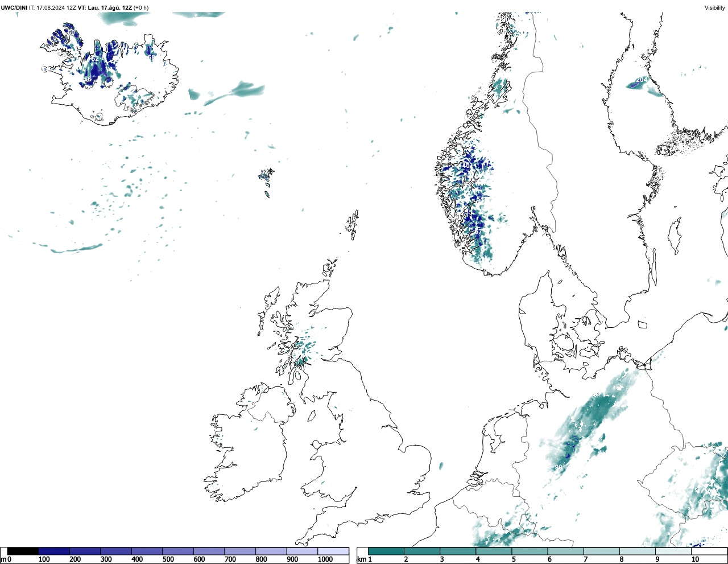Click the 'Lau. 17.ágú. 12Z' valid time text

pos(110,7)
